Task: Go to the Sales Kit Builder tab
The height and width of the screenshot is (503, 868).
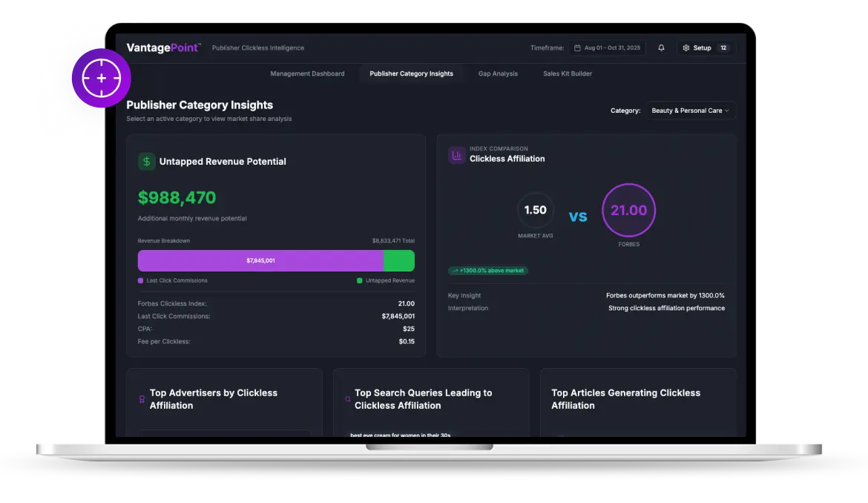Action: [x=568, y=74]
